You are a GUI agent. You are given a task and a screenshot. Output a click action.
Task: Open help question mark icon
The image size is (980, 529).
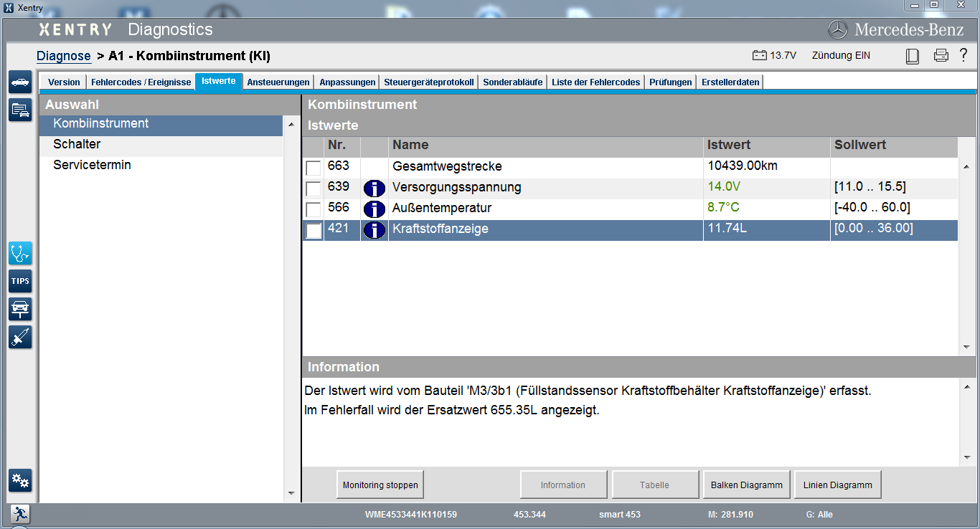(963, 55)
